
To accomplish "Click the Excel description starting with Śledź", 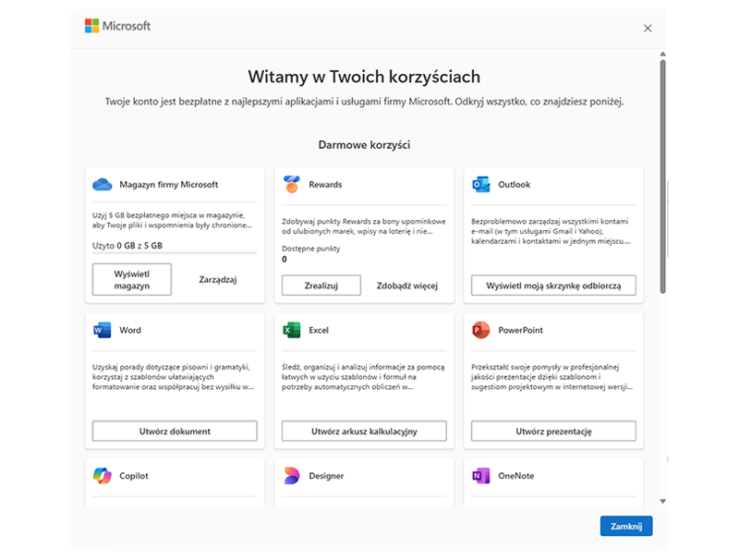I will (x=363, y=377).
